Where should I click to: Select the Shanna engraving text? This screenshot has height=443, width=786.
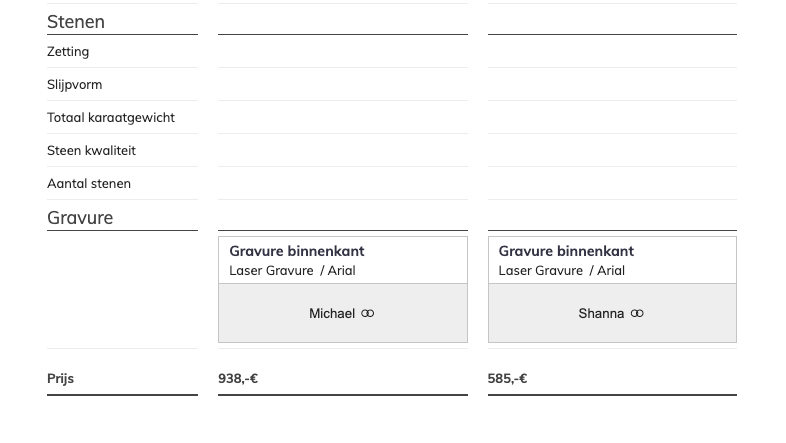[x=601, y=314]
